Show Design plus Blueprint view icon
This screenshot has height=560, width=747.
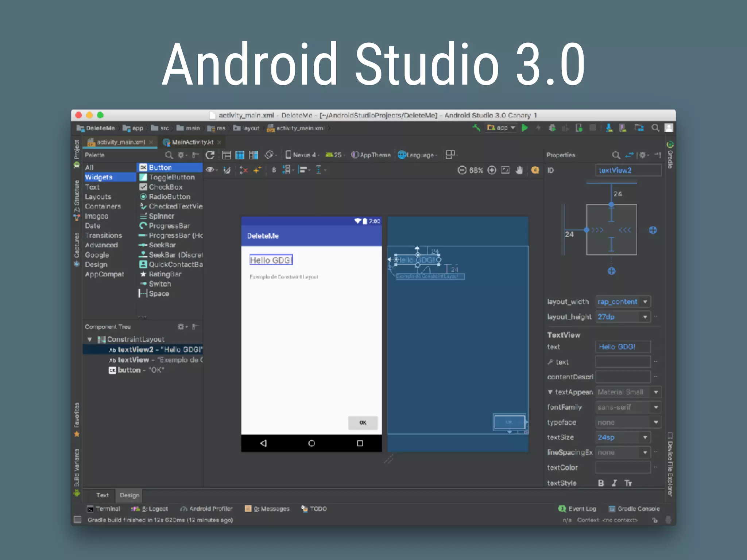click(x=253, y=155)
